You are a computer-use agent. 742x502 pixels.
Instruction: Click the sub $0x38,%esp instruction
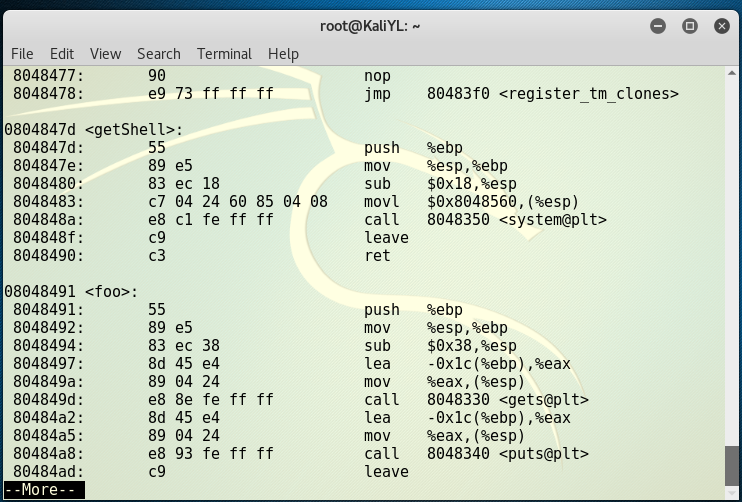click(x=441, y=345)
